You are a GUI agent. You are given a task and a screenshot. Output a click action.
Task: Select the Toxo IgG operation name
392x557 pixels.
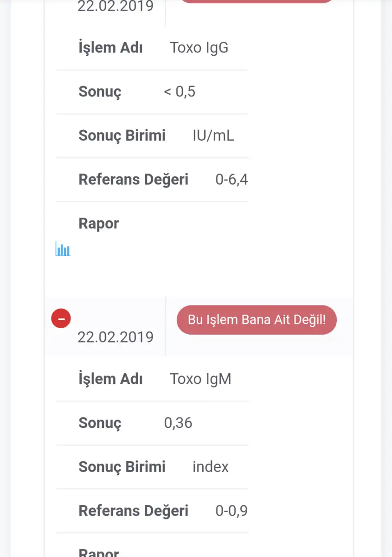pos(199,48)
